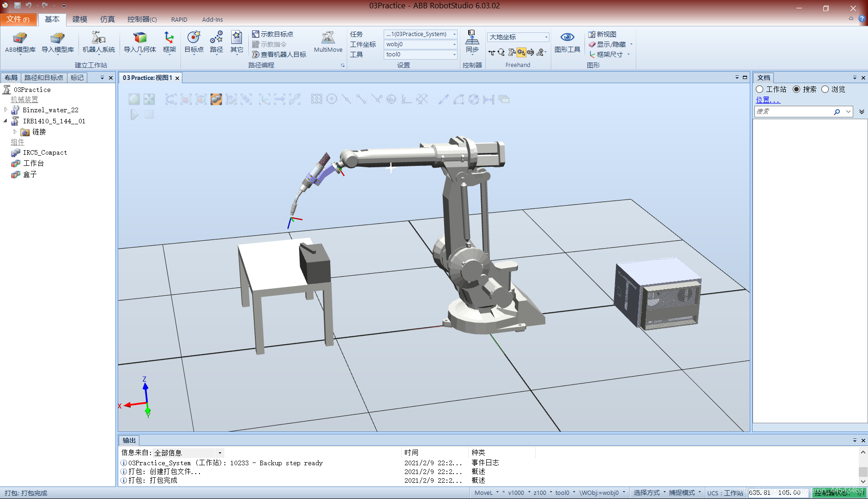Click the diameter measure icon in viewport
Screen dimensions: 868x499
click(x=474, y=99)
